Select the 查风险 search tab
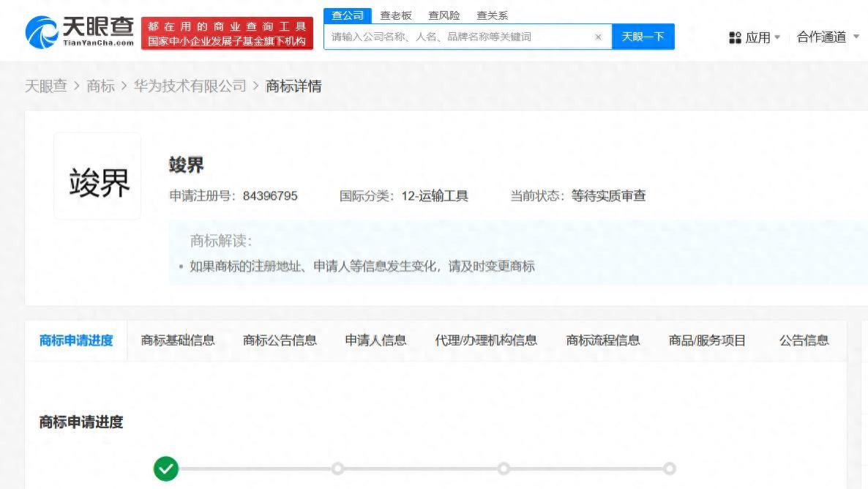Viewport: 868px width, 489px height. pyautogui.click(x=444, y=15)
